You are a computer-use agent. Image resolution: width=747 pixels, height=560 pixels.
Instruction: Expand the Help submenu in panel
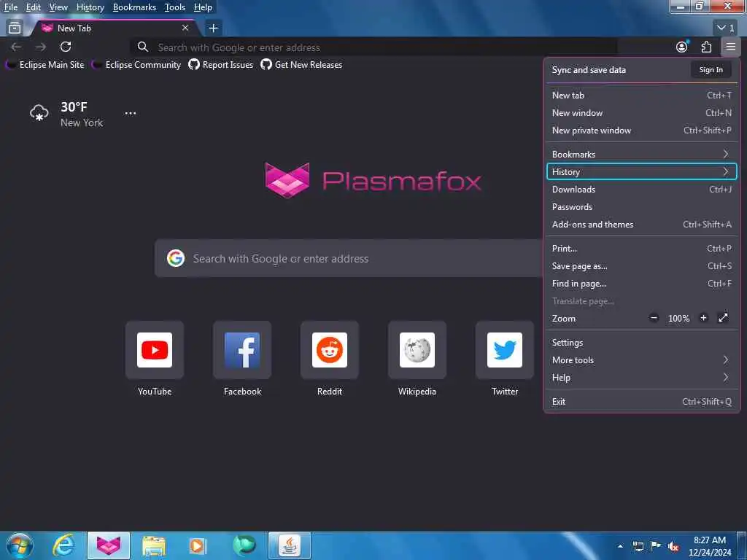pos(642,378)
